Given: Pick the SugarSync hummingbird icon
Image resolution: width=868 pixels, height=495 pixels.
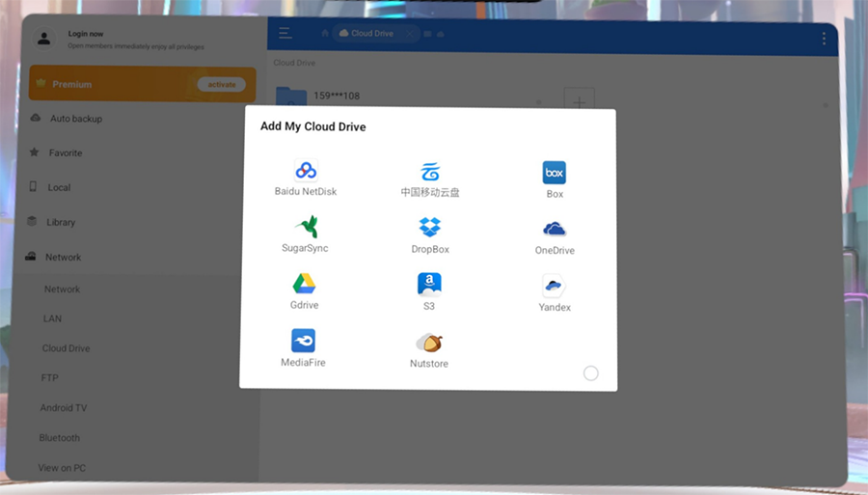Looking at the screenshot, I should [x=306, y=227].
